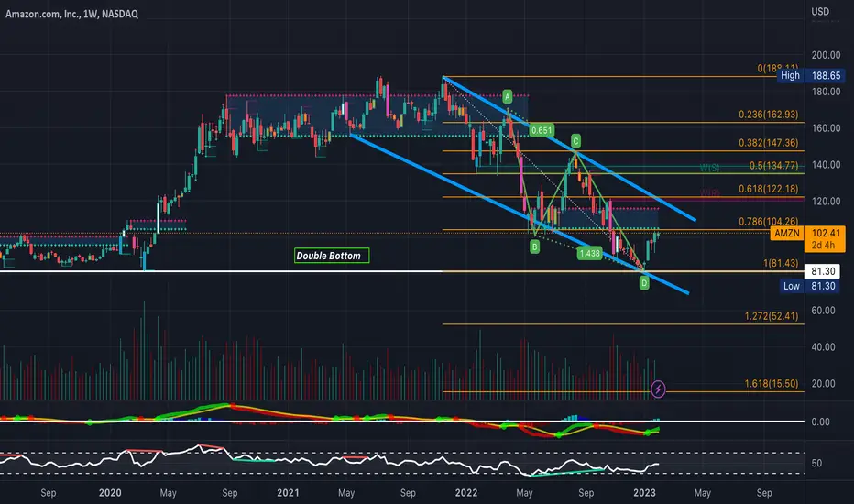Click the 2021 label on time axis
Screen dimensions: 854x504
pyautogui.click(x=288, y=493)
